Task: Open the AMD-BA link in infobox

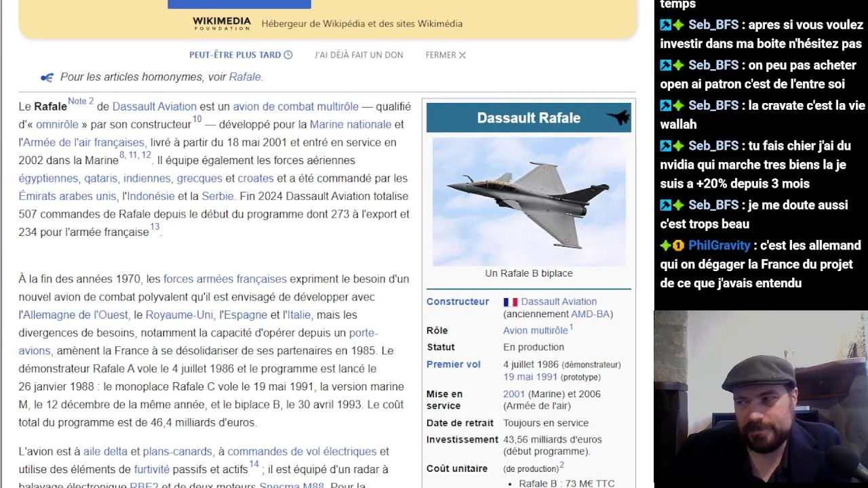Action: pyautogui.click(x=590, y=314)
